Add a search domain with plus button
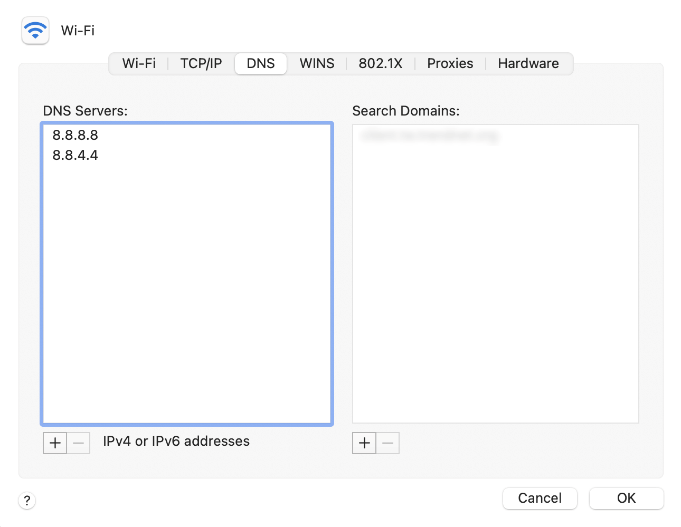Image resolution: width=681 pixels, height=527 pixels. tap(364, 442)
